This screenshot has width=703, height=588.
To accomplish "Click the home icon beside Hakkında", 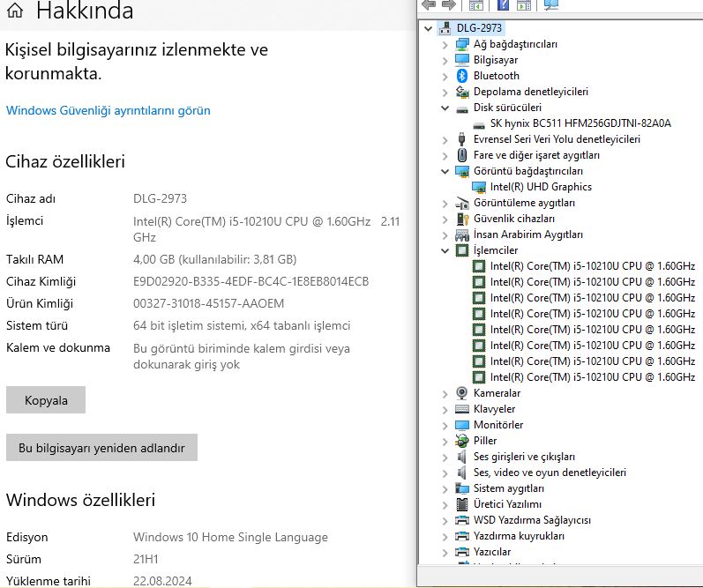I will click(x=15, y=10).
